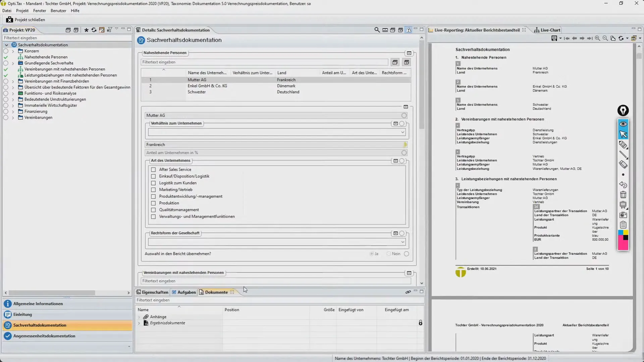Click the orange-framed icon in Projekt panel toolbar
The width and height of the screenshot is (644, 362).
(x=102, y=30)
